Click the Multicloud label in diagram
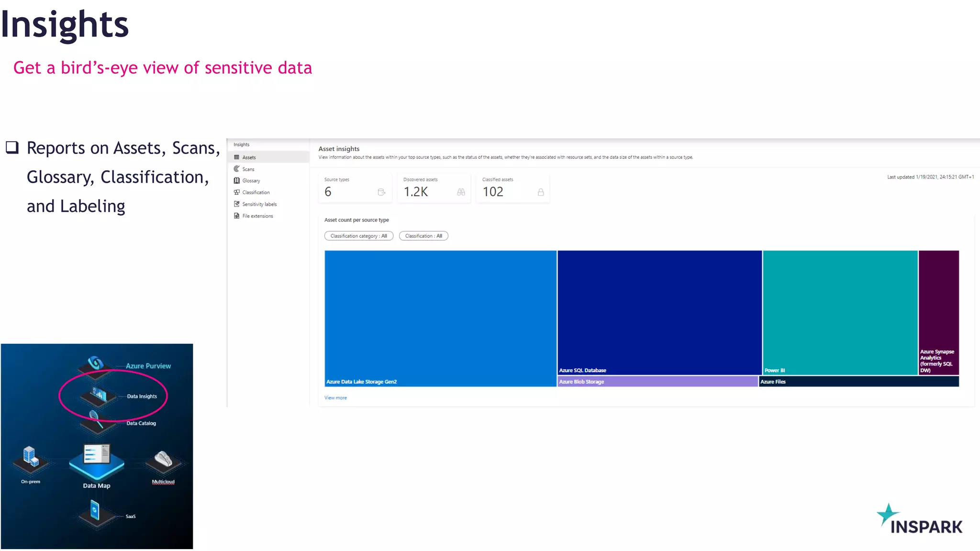Screen dimensions: 980x551 pos(163,482)
